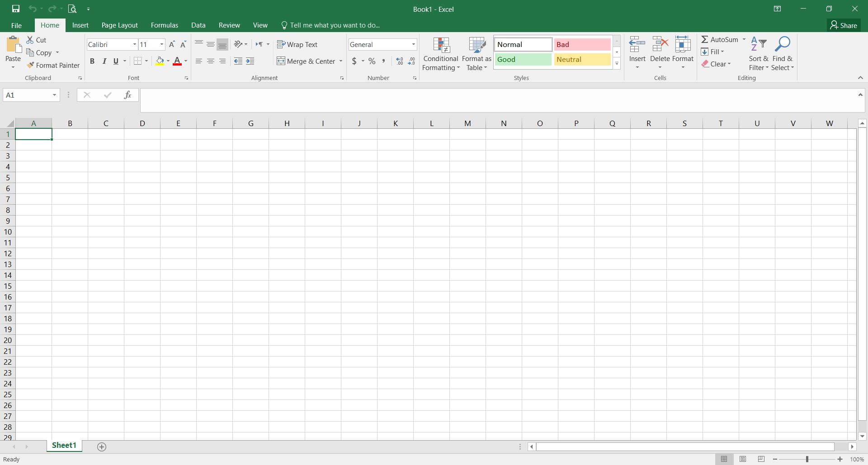The width and height of the screenshot is (868, 465).
Task: Apply the Good cell style
Action: click(523, 59)
